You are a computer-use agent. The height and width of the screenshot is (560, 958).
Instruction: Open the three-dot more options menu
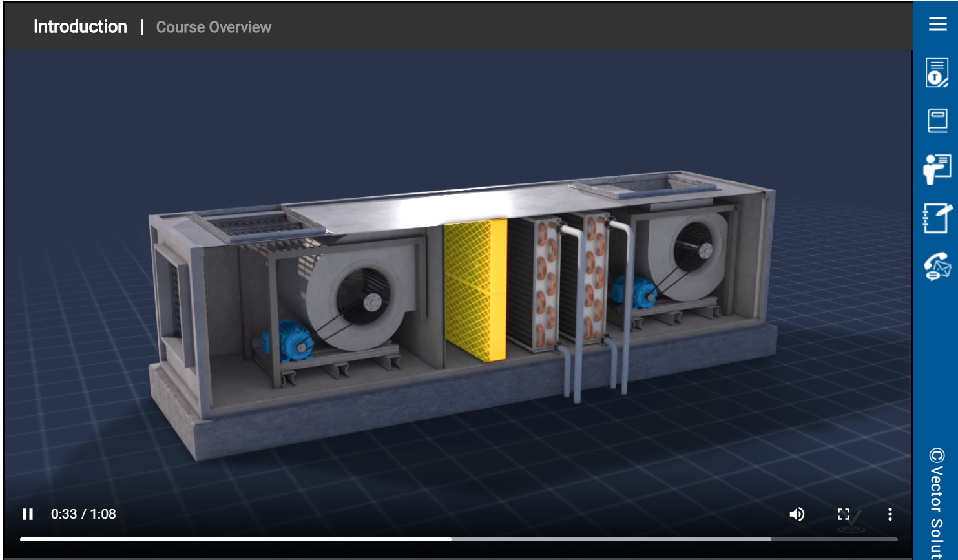(890, 514)
